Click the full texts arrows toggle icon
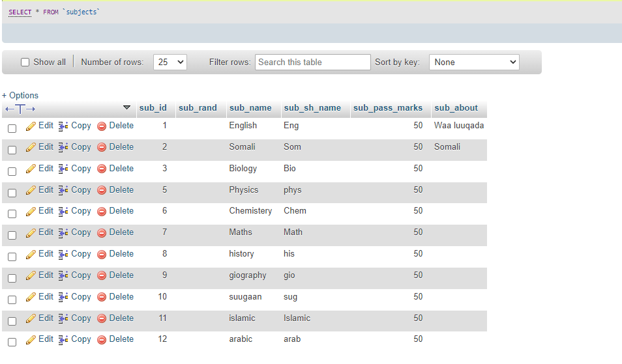The height and width of the screenshot is (364, 622). pyautogui.click(x=20, y=109)
